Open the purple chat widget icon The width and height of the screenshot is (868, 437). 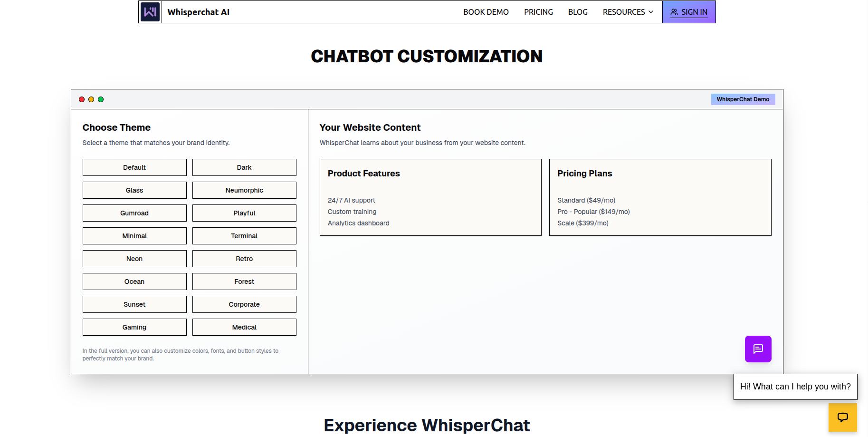click(x=758, y=349)
